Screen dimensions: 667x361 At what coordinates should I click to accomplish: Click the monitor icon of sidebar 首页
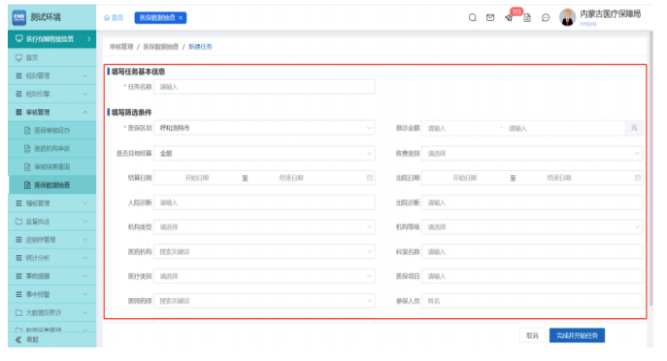tap(19, 57)
